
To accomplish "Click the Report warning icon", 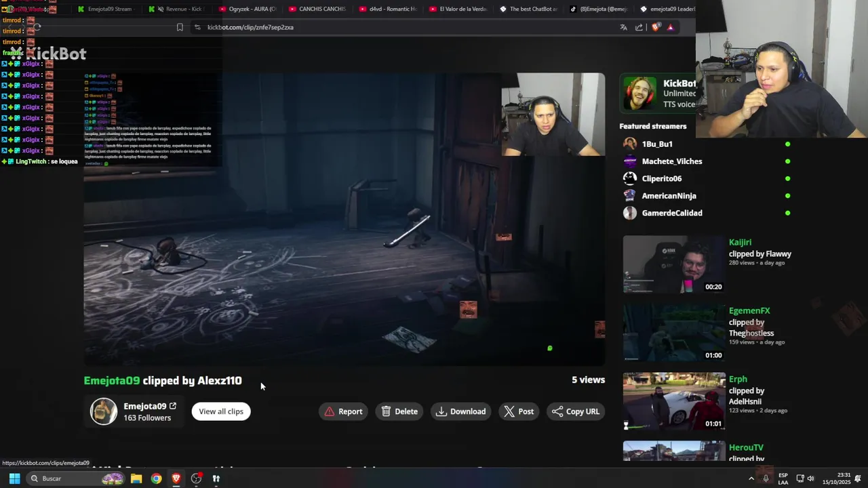I will (330, 411).
